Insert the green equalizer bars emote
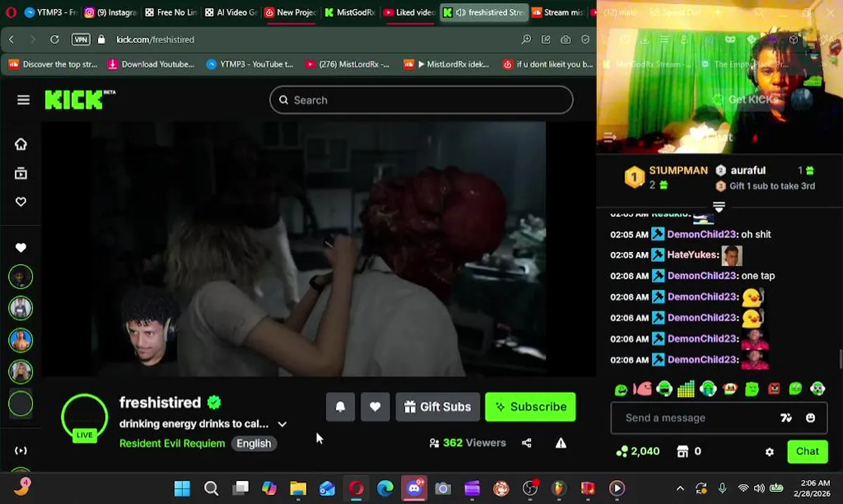 coord(685,388)
